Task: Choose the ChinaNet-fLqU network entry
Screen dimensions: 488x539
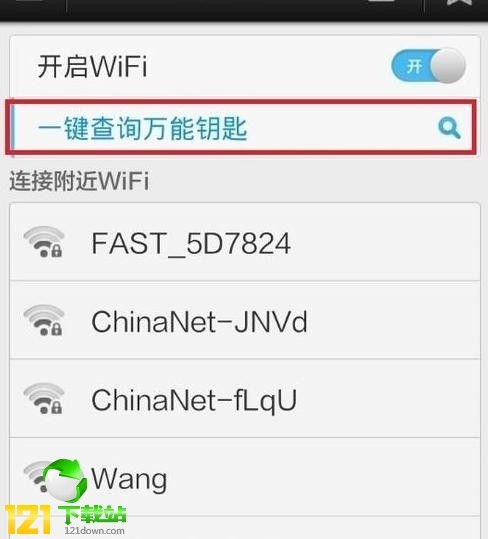Action: pyautogui.click(x=245, y=398)
